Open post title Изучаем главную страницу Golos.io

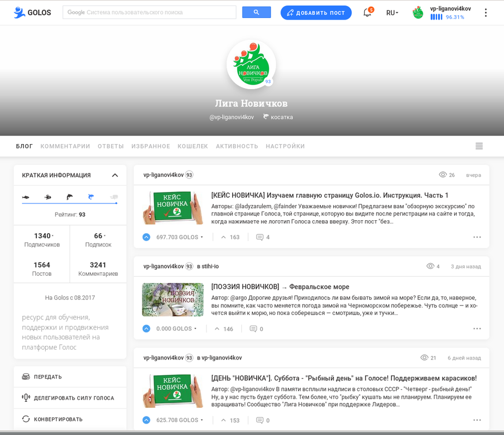point(329,195)
